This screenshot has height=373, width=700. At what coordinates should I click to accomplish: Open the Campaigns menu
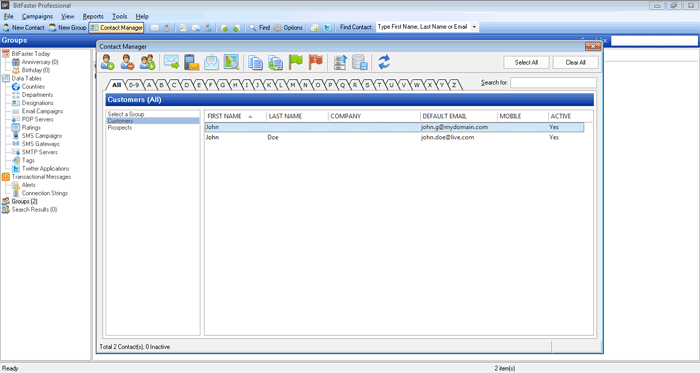pyautogui.click(x=37, y=17)
